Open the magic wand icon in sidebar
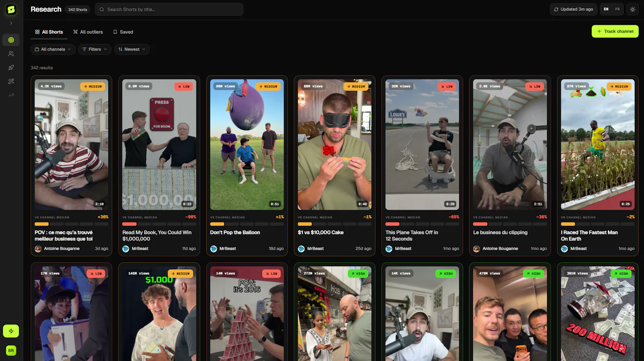 point(11,81)
